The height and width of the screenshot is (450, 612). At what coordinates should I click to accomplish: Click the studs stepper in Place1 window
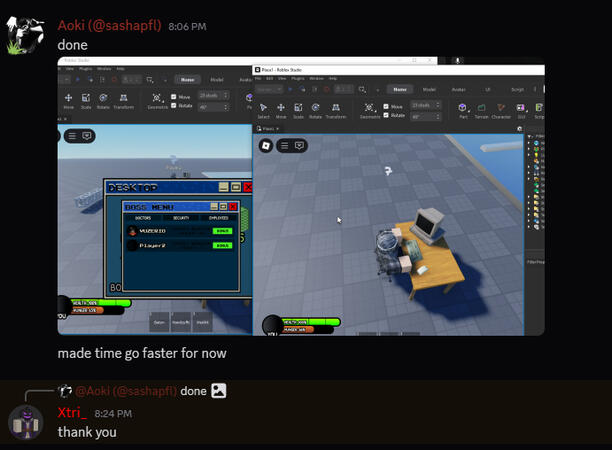[x=438, y=105]
